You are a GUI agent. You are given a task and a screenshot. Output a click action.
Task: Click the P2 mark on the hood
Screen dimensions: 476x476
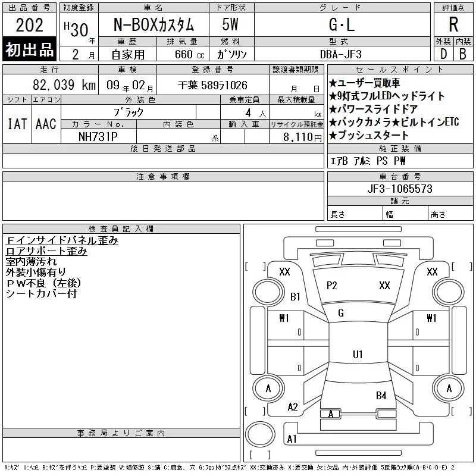tap(332, 286)
